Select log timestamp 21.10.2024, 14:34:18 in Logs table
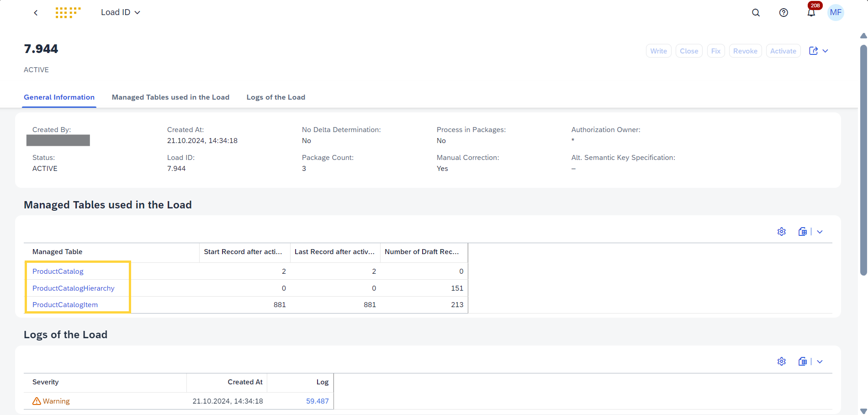Screen dimensions: 868x415 [x=228, y=401]
